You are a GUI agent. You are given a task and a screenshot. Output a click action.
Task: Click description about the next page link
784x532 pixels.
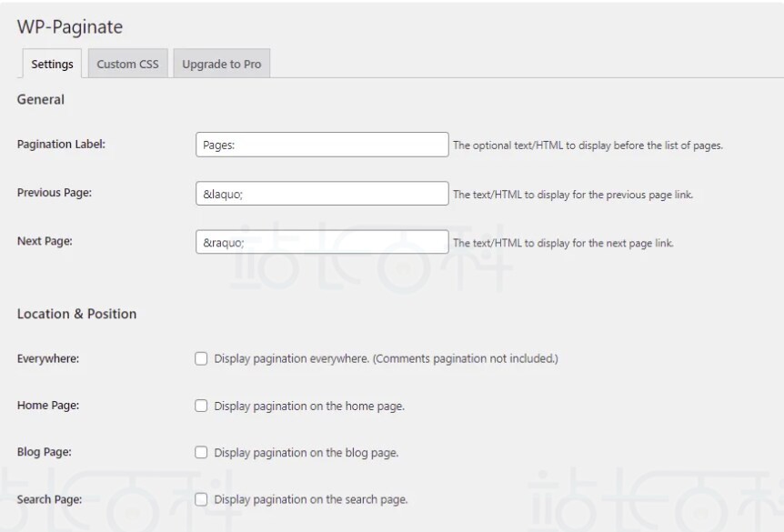point(564,243)
